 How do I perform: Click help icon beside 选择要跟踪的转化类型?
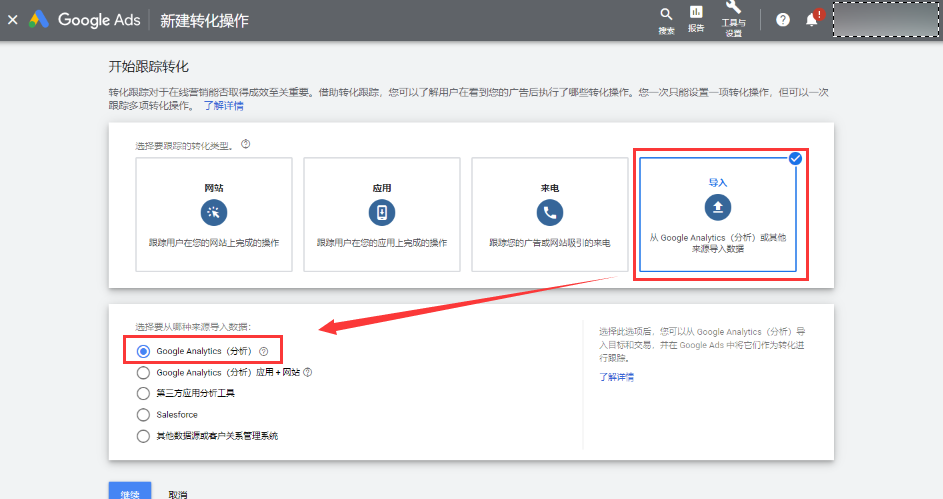point(245,144)
